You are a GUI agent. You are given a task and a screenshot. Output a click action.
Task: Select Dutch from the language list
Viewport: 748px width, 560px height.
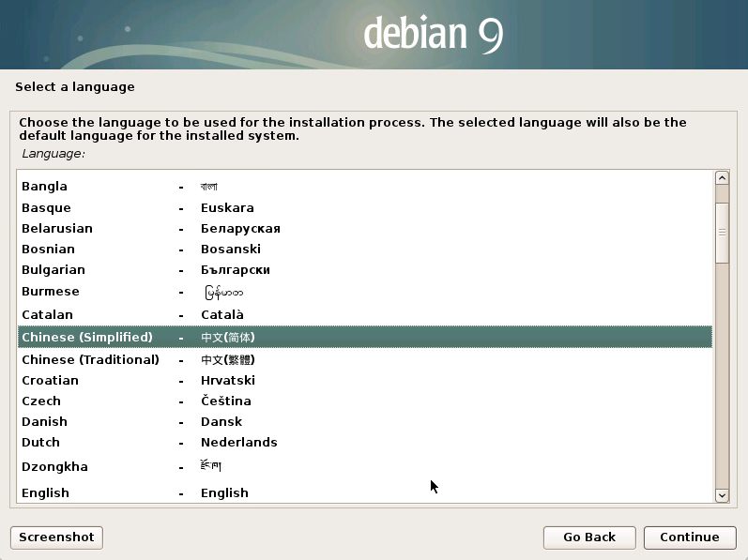(x=365, y=443)
